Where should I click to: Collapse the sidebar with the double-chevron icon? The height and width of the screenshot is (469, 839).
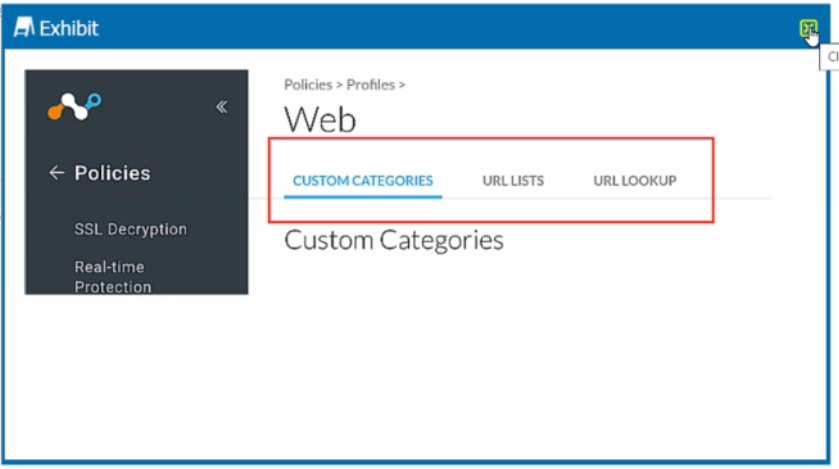(x=222, y=107)
